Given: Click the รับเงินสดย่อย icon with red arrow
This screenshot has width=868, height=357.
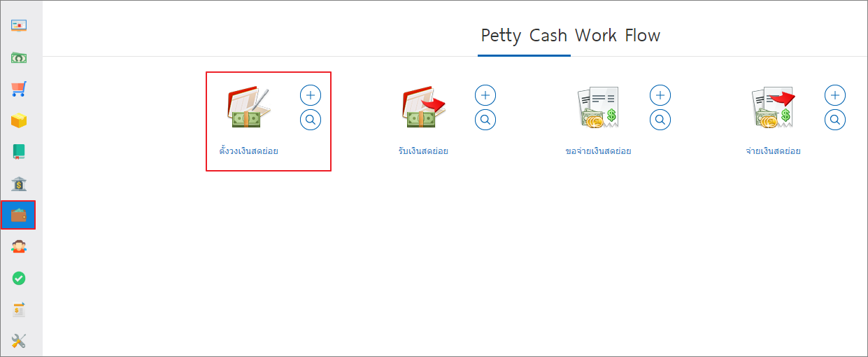Looking at the screenshot, I should 424,107.
